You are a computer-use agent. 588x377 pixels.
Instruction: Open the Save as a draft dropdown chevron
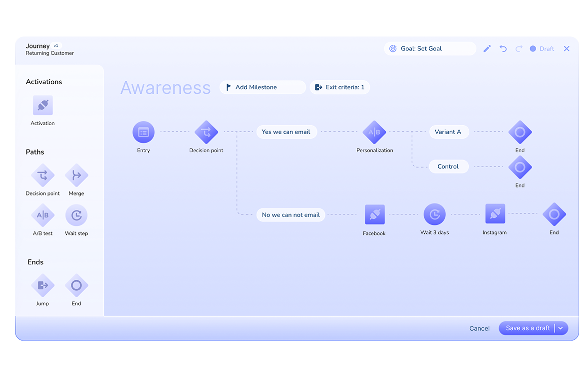click(561, 328)
